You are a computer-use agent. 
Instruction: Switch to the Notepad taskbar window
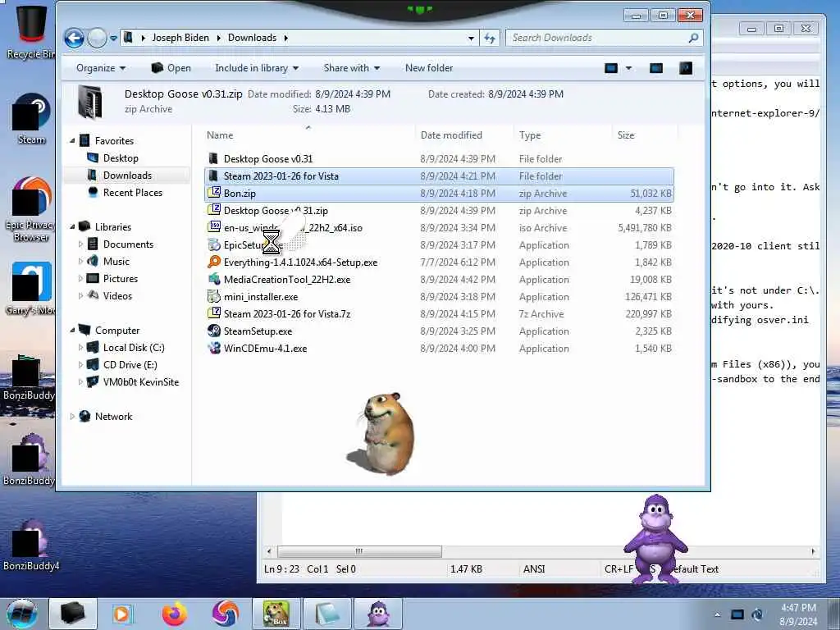328,614
